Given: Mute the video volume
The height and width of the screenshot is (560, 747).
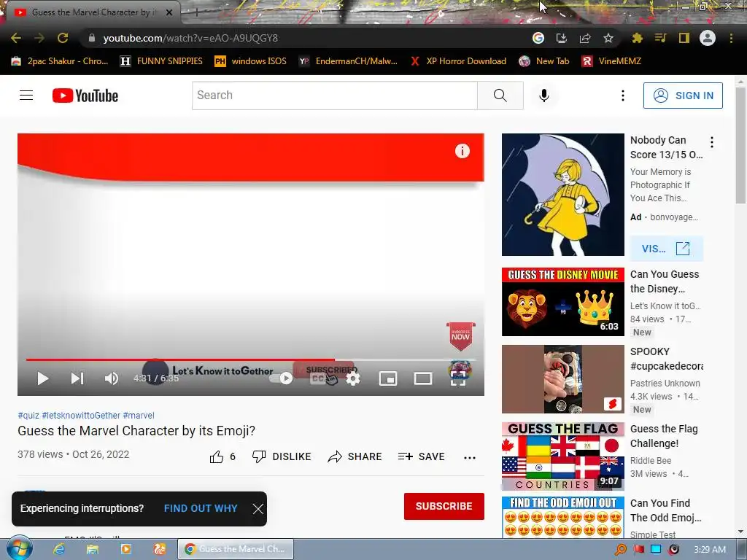Looking at the screenshot, I should pyautogui.click(x=111, y=378).
